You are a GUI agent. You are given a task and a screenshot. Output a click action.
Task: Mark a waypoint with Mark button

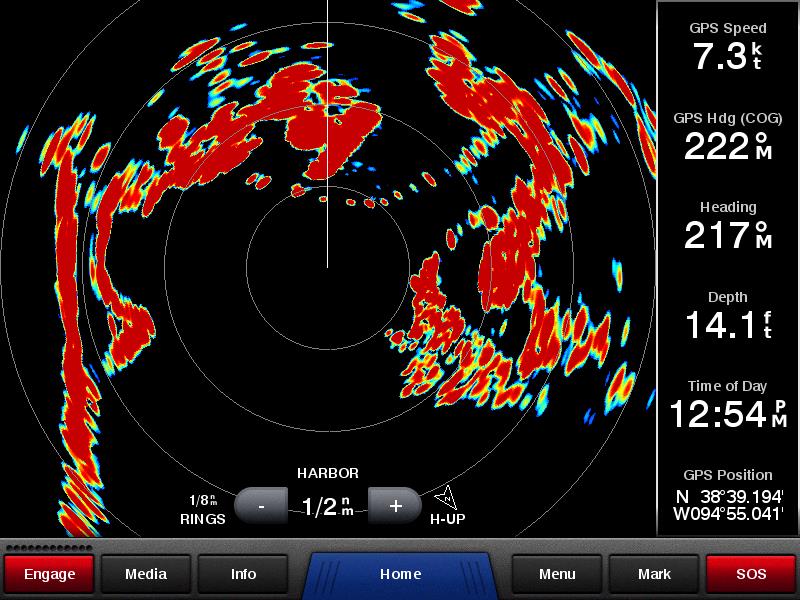[654, 574]
